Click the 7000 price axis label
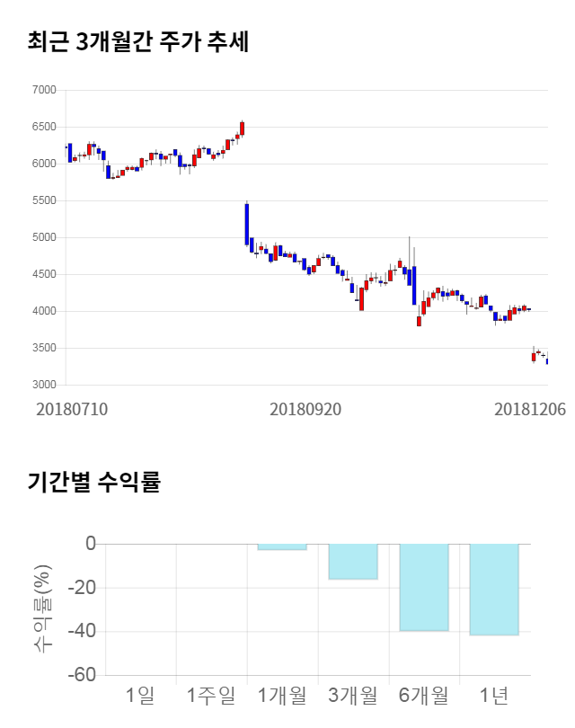 pyautogui.click(x=43, y=90)
